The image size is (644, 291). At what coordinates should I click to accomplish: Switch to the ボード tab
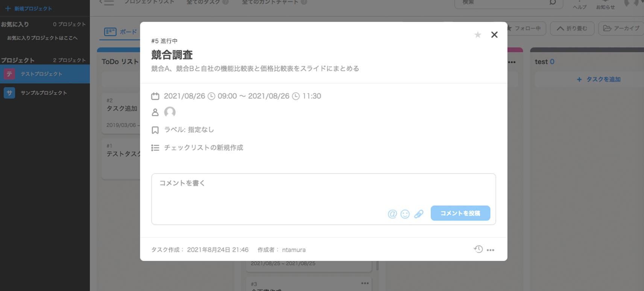click(x=121, y=32)
